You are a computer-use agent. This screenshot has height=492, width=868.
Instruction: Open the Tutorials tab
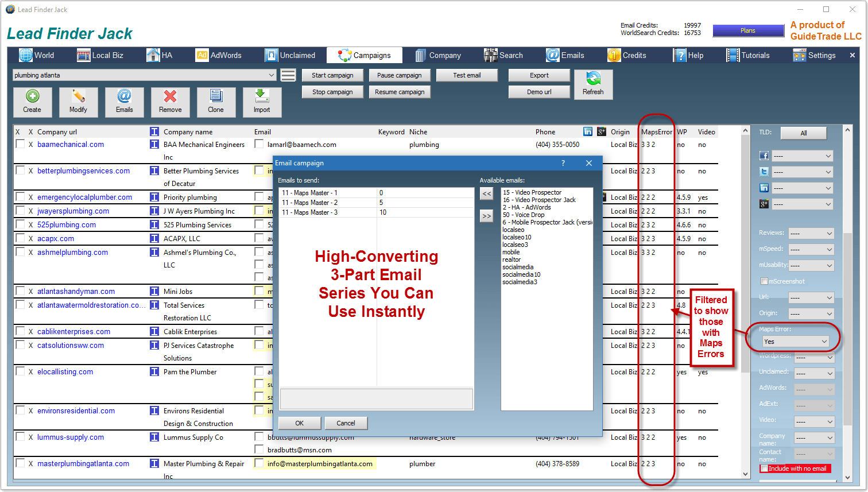point(749,55)
